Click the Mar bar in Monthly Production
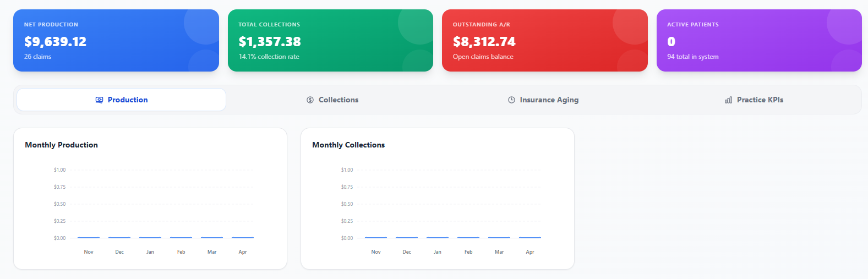The image size is (868, 279). [212, 238]
